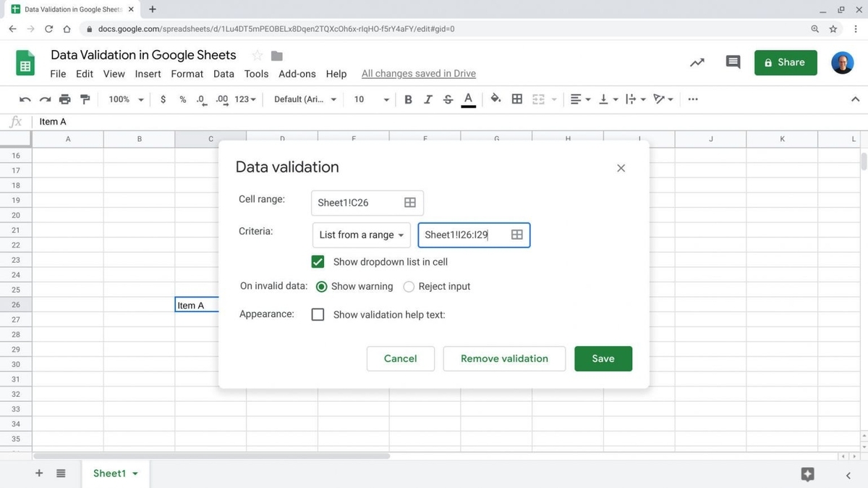
Task: Toggle Strikethrough formatting
Action: [448, 99]
